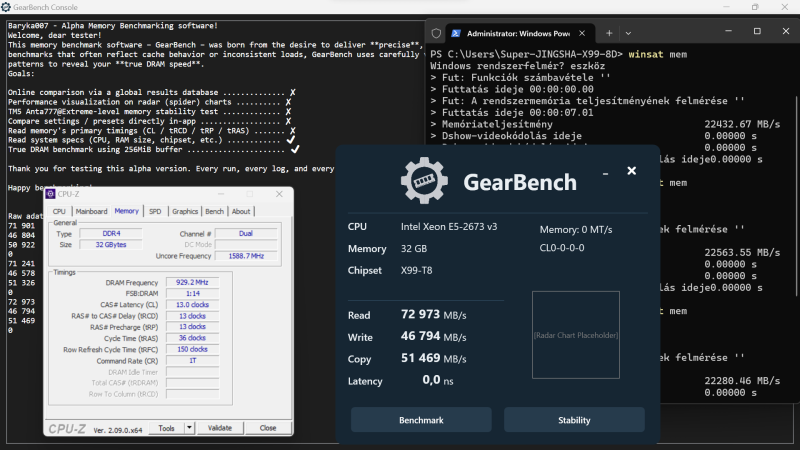800x450 pixels.
Task: Select the Memory tab in CPU-Z
Action: pos(127,211)
